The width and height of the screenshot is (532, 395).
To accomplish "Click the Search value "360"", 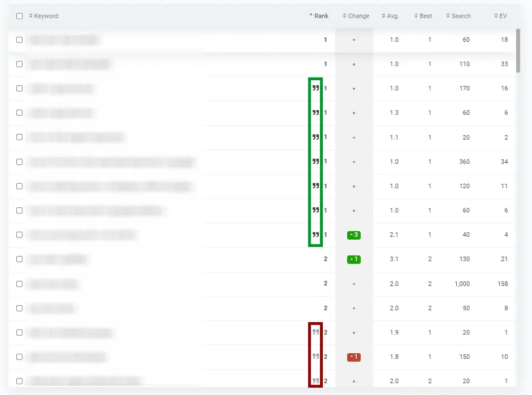I will 465,162.
